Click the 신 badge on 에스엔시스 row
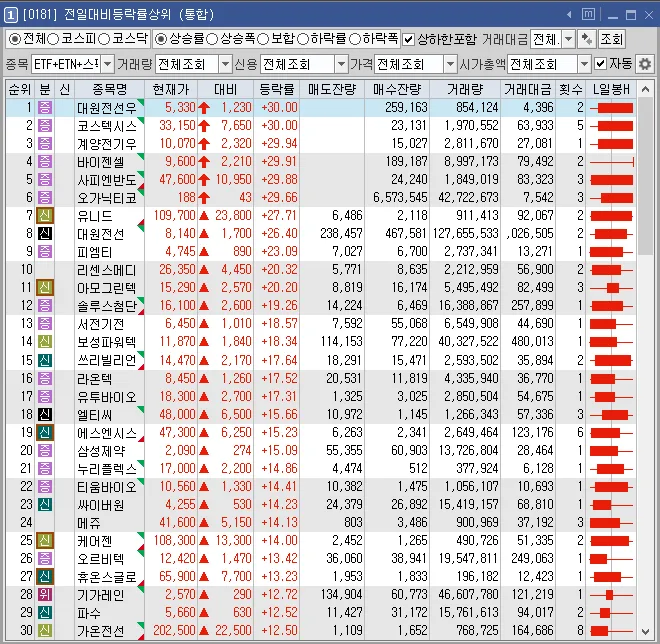The image size is (660, 644). (x=45, y=432)
